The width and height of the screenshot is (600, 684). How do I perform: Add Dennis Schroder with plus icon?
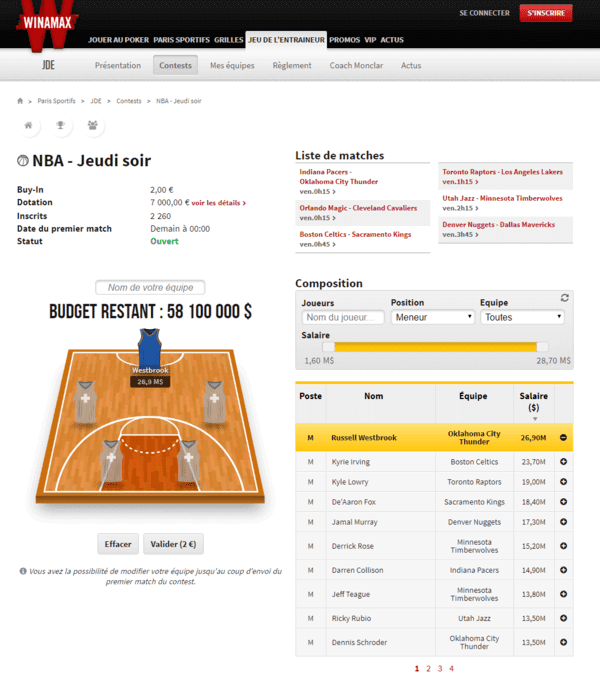[563, 642]
